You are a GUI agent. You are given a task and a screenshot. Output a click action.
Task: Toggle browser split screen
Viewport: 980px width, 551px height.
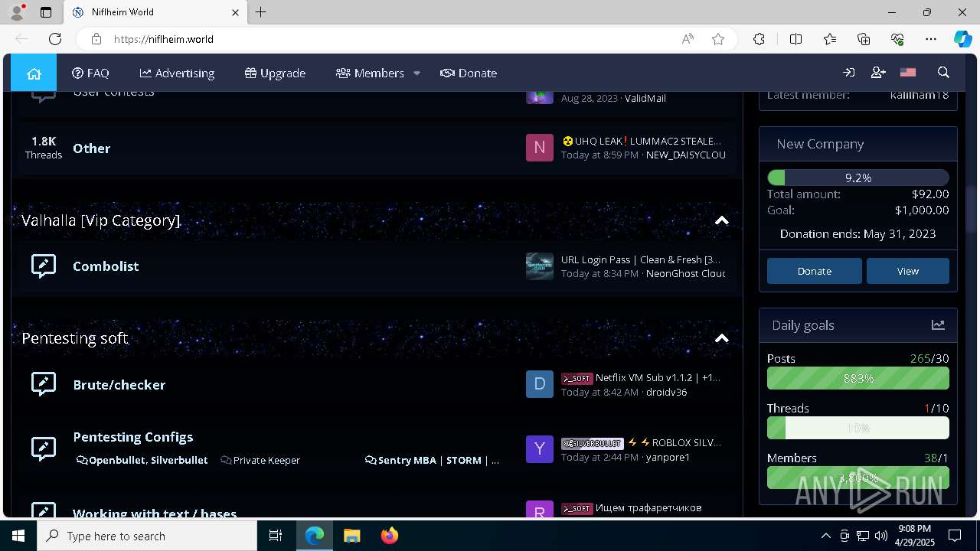tap(795, 39)
